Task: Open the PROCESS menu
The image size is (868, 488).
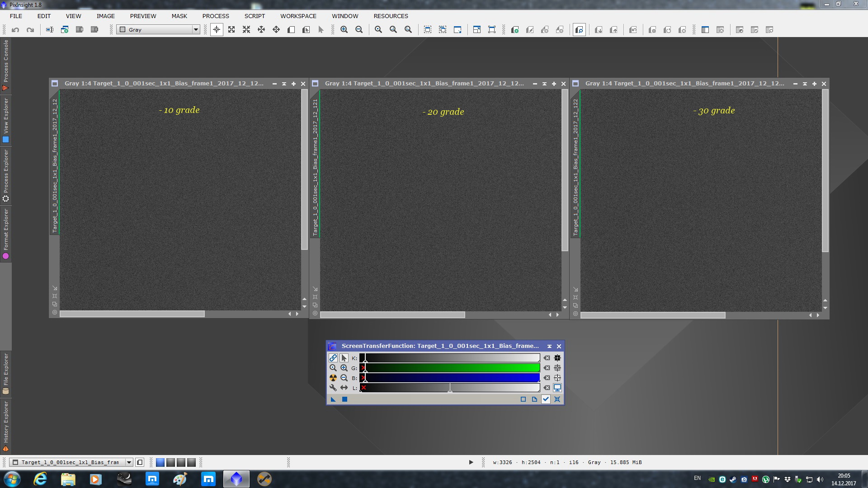Action: 216,16
